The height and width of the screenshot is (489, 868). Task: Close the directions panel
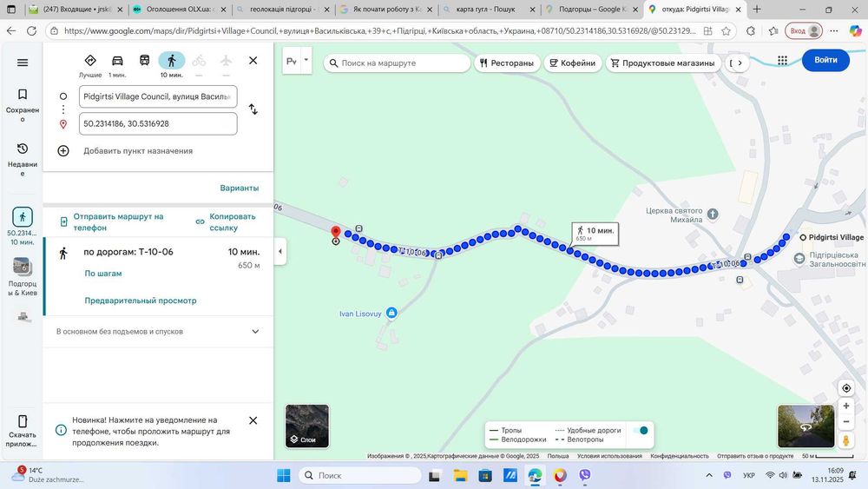point(253,60)
